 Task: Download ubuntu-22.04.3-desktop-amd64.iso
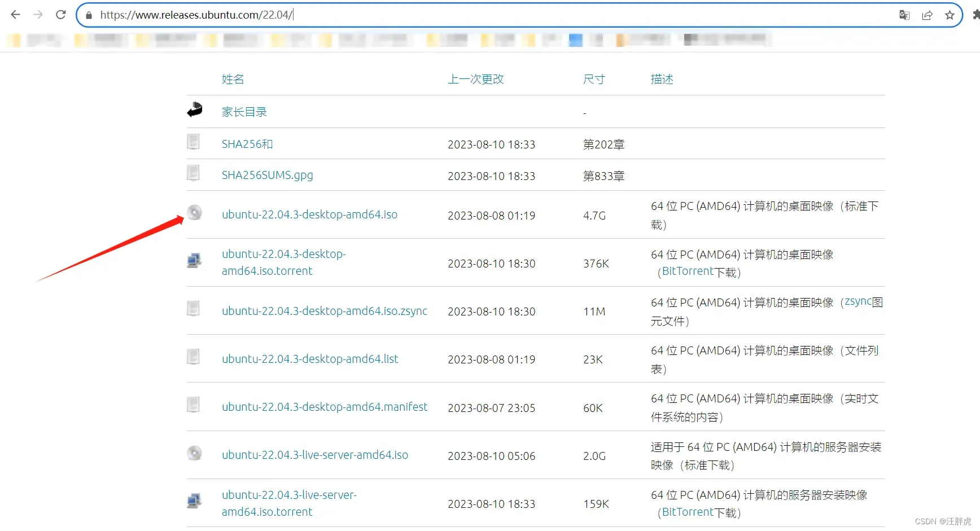coord(309,214)
